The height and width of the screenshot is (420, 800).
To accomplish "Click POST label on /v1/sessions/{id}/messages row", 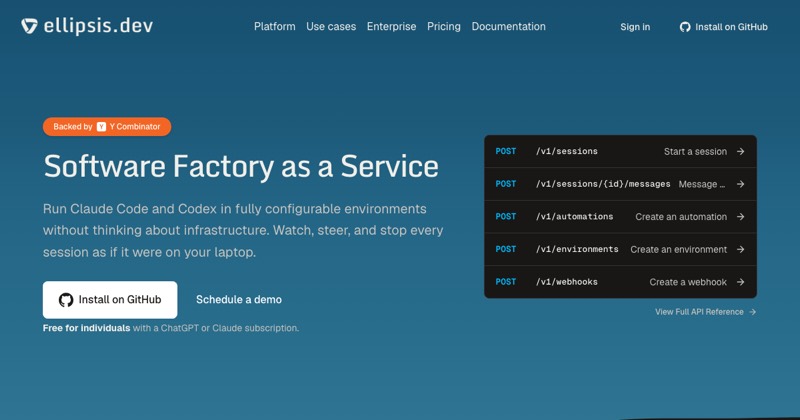I will (x=506, y=184).
